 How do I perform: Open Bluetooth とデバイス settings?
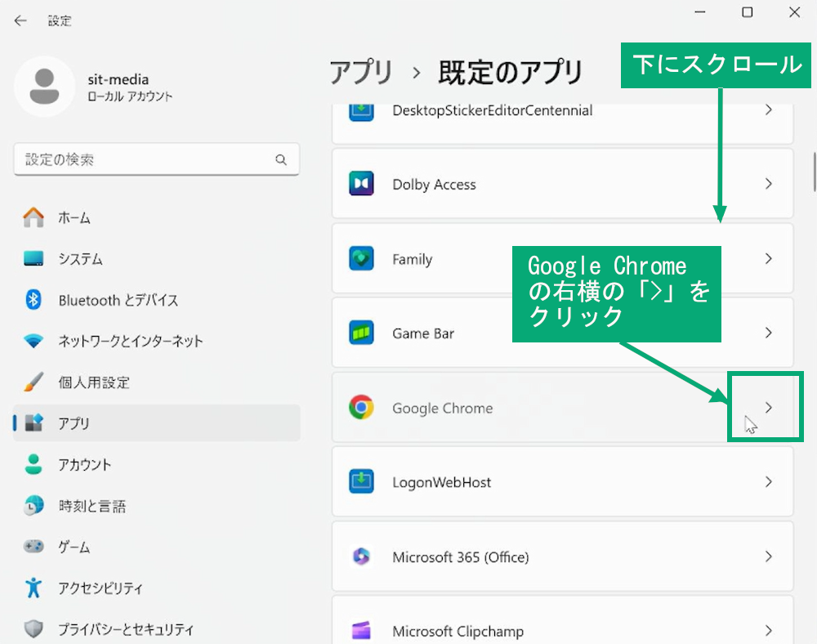(157, 300)
